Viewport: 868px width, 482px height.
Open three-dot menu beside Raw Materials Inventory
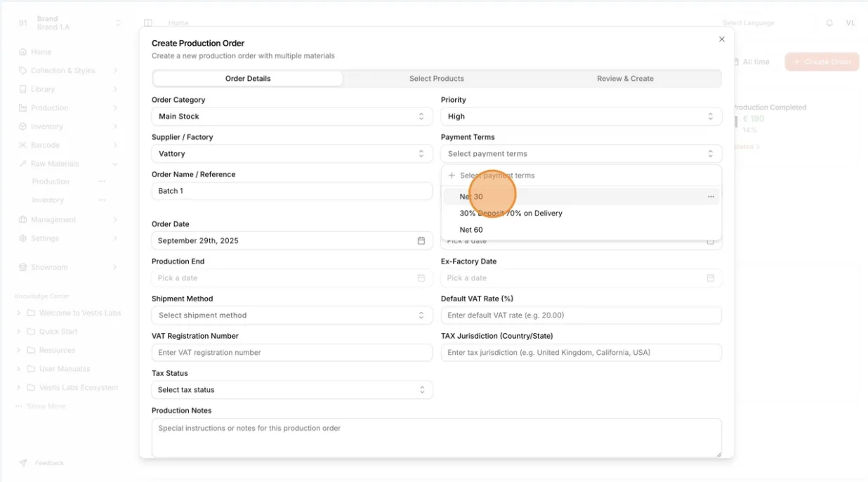tap(102, 200)
